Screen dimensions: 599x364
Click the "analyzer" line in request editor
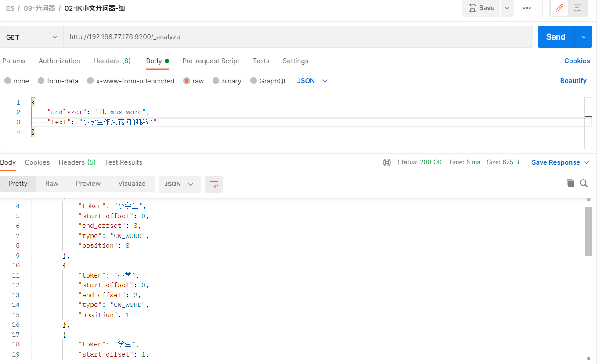tap(99, 112)
